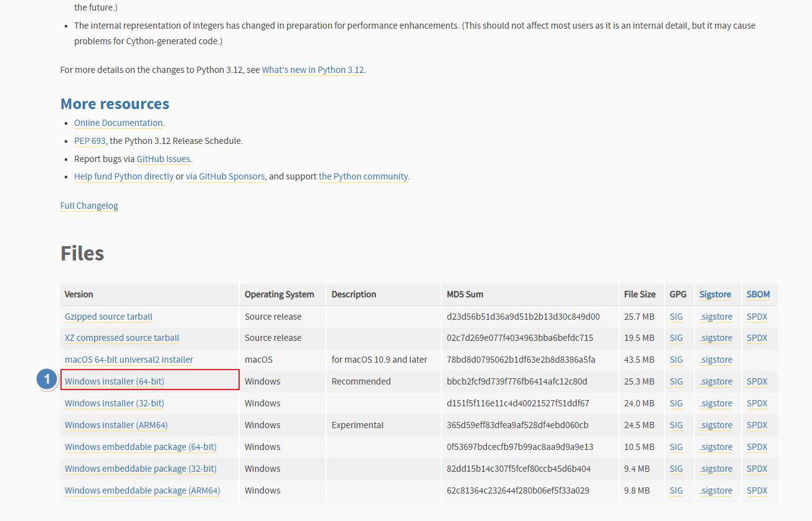812x521 pixels.
Task: Download Windows embeddable package (ARM64)
Action: [x=143, y=490]
